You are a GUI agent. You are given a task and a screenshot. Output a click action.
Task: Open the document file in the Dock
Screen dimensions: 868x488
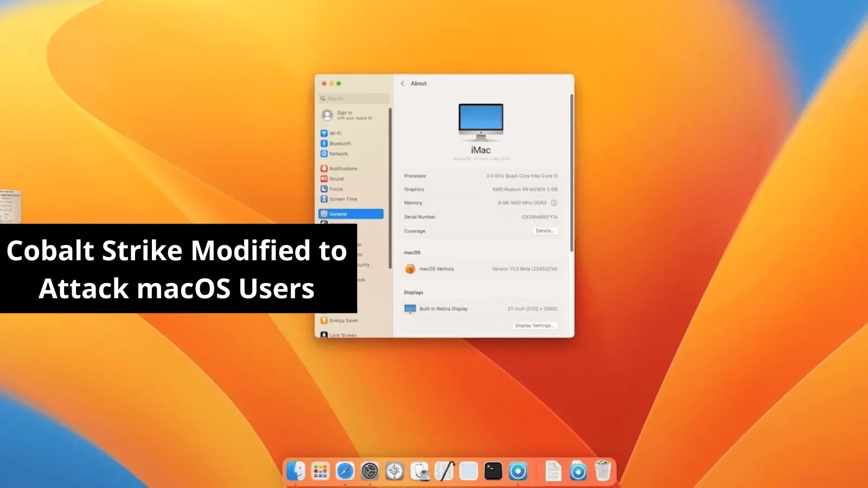[553, 471]
